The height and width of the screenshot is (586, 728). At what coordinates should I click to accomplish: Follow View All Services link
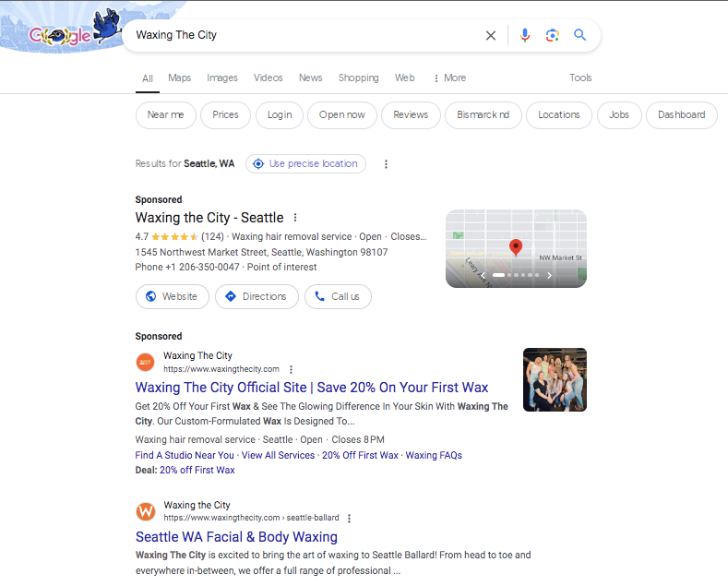(278, 456)
